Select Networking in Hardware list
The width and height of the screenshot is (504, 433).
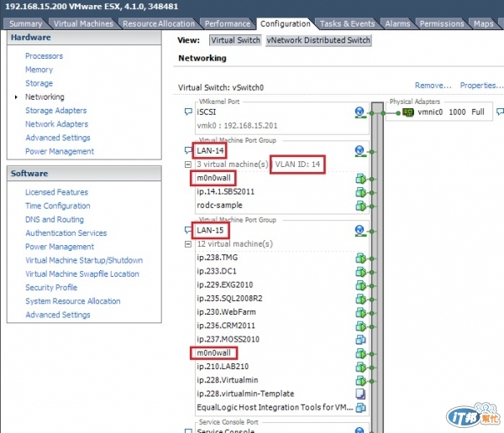tap(45, 97)
